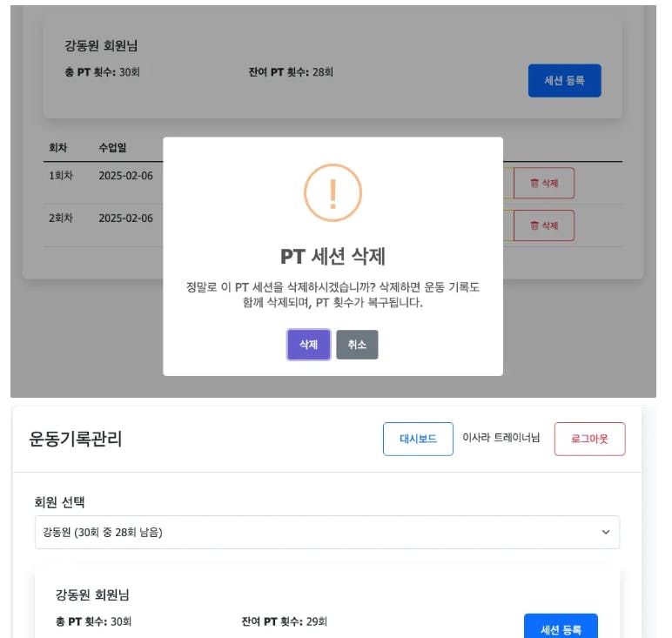Click 세션 등록 beside 잔여 PT 횟수 29회

561,628
